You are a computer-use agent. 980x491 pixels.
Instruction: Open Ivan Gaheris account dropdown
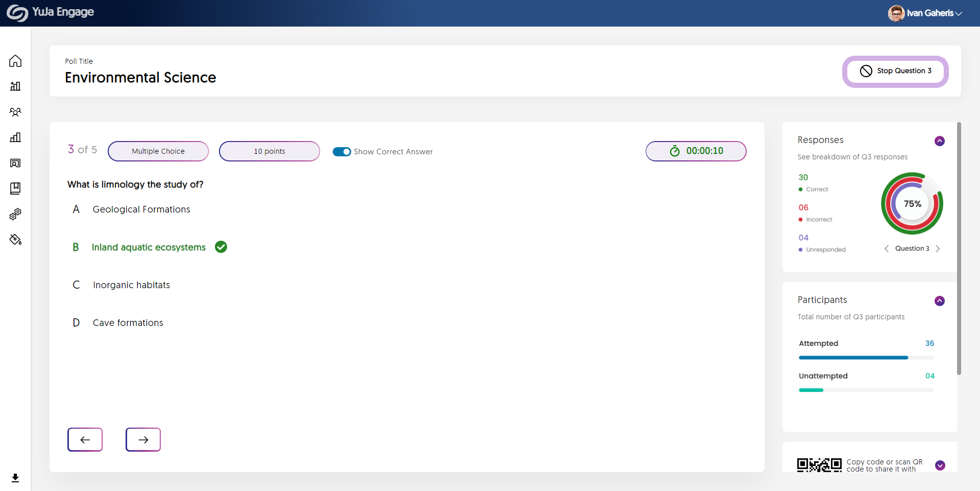click(x=934, y=13)
